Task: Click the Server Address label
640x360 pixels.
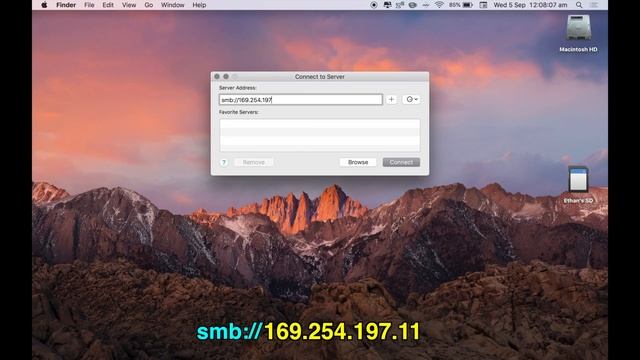Action: click(x=238, y=88)
